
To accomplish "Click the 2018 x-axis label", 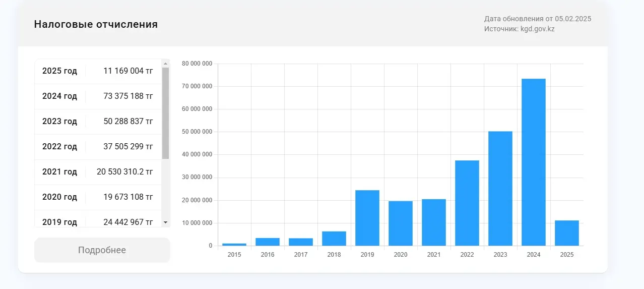I will coord(334,255).
